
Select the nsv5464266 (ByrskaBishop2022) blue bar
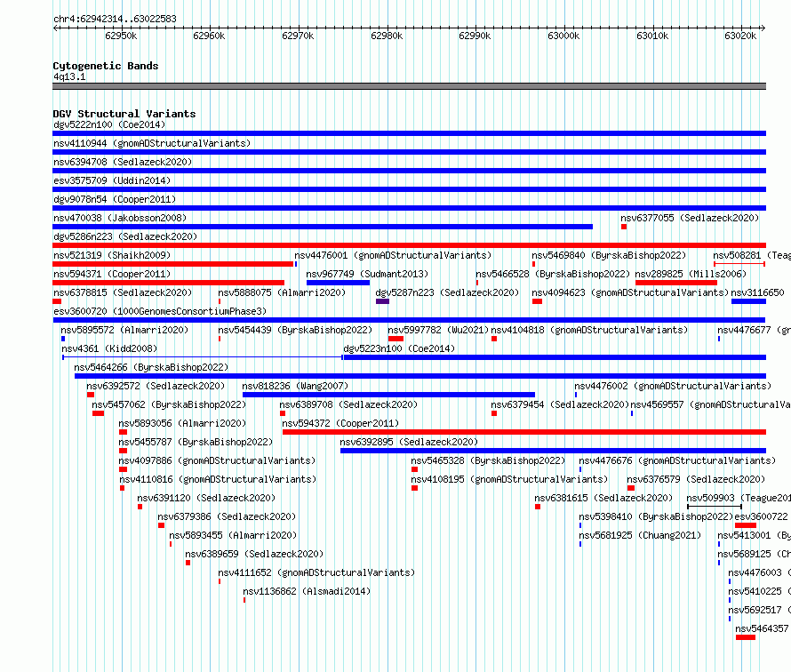(x=420, y=376)
